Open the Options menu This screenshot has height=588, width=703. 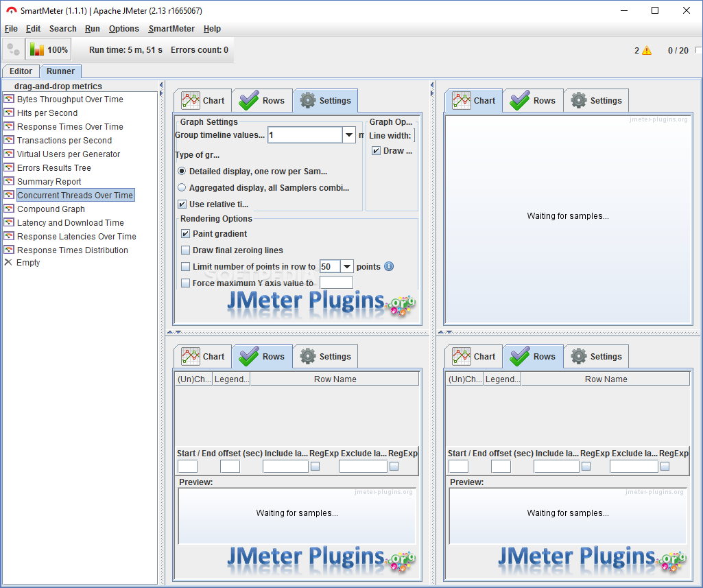coord(123,29)
